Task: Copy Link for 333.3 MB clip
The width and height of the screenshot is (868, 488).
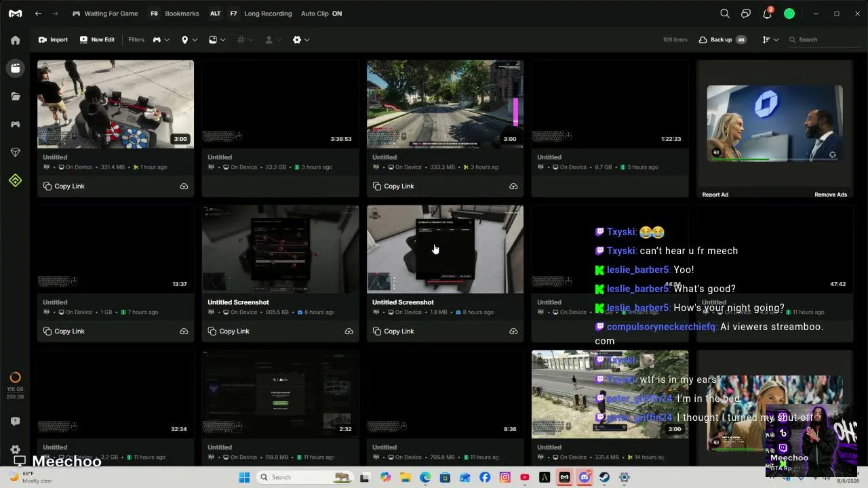Action: (393, 186)
